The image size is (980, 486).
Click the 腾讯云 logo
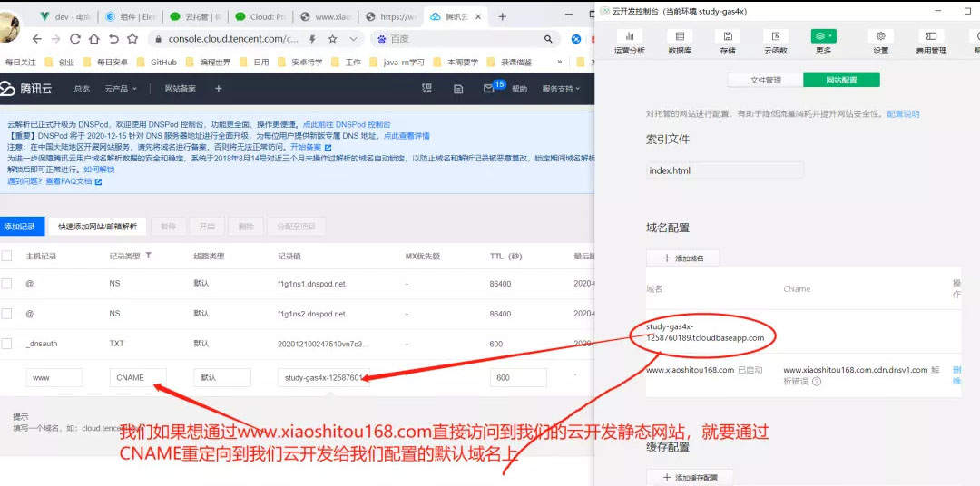pyautogui.click(x=26, y=89)
